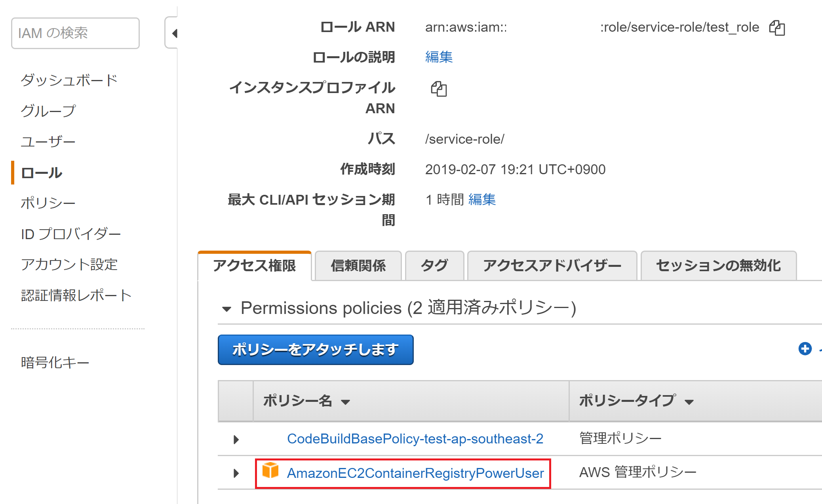Switch to the 信頼関係 tab

pos(358,266)
